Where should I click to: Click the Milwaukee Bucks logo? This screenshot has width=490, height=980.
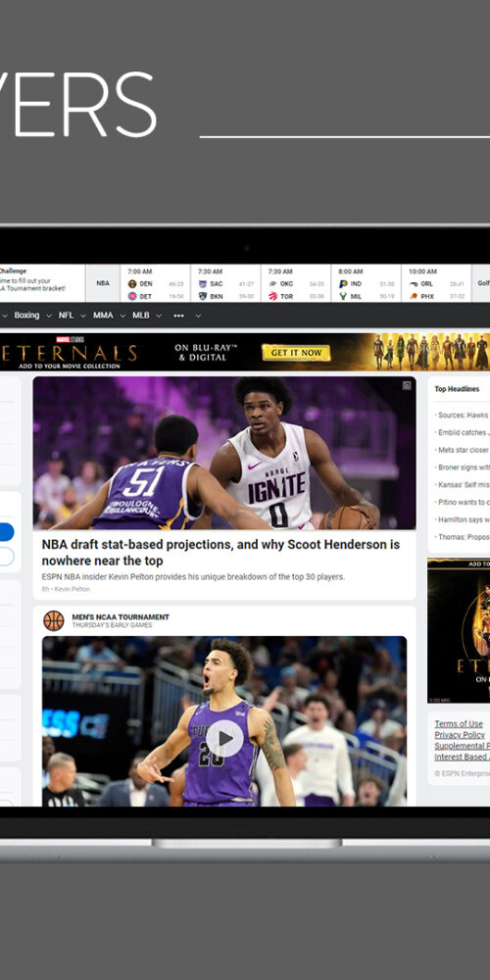343,296
